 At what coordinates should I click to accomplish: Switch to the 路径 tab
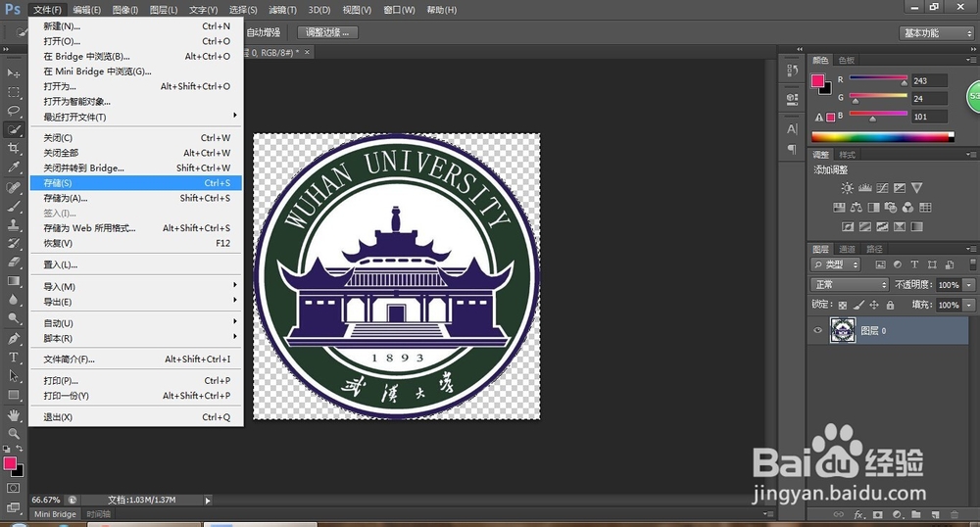874,249
